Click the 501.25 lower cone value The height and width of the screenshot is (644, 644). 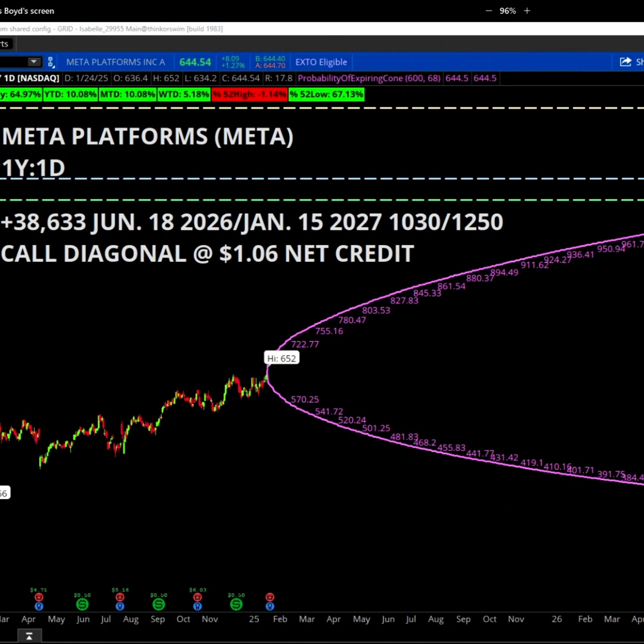coord(376,428)
